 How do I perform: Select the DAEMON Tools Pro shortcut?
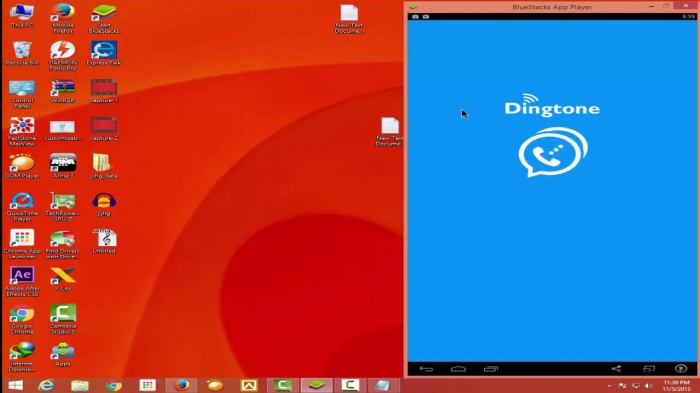62,56
